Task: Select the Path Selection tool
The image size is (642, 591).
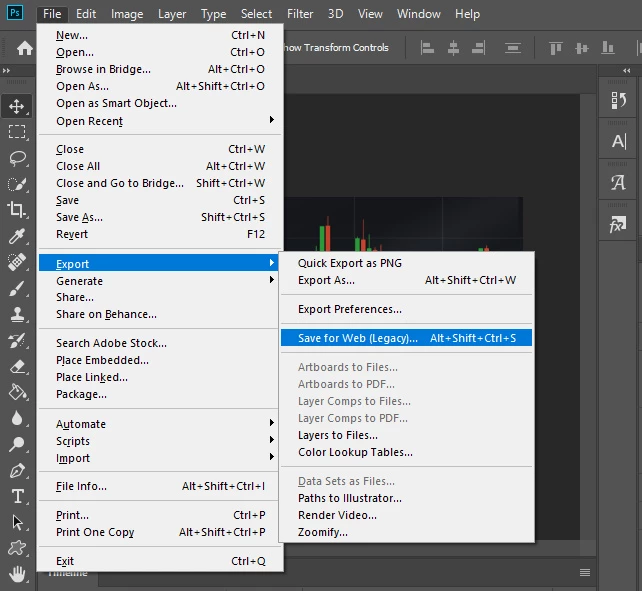Action: [16, 523]
